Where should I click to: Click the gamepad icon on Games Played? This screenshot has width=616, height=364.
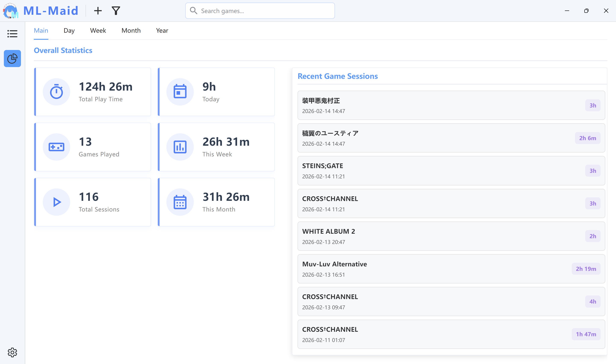(56, 147)
